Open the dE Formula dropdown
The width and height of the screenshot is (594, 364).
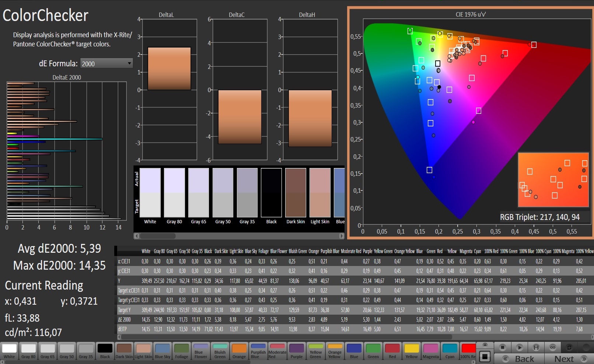click(106, 63)
